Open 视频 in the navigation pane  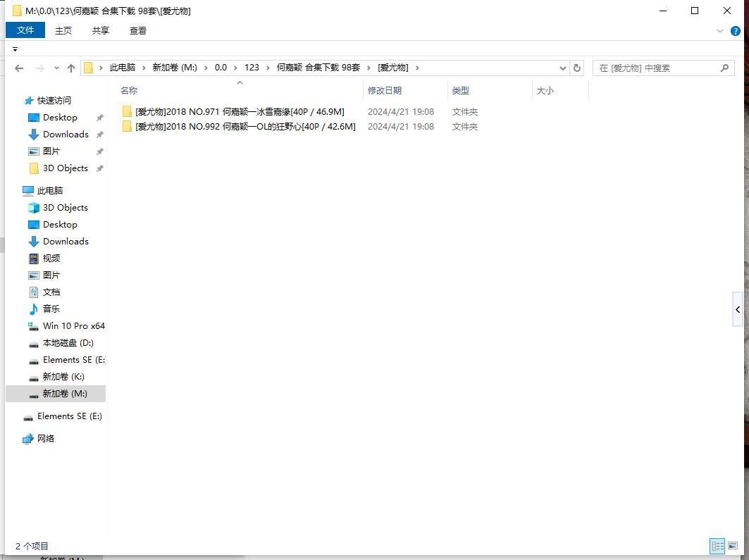[x=51, y=259]
